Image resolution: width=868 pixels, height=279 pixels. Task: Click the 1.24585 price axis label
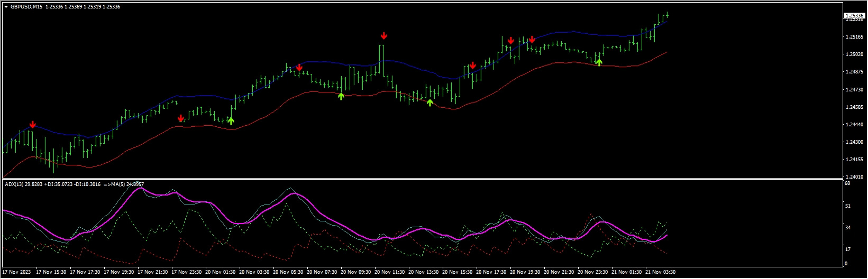(x=855, y=107)
